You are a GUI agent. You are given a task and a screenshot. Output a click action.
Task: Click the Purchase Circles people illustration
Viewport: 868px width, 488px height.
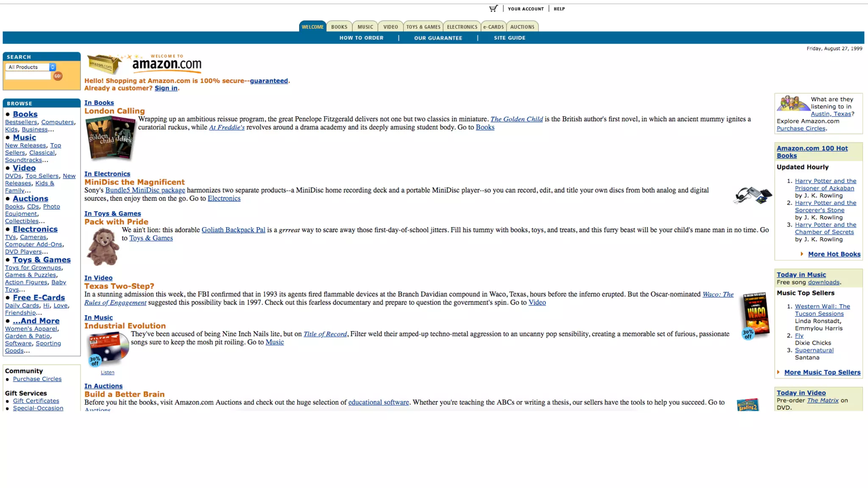793,103
